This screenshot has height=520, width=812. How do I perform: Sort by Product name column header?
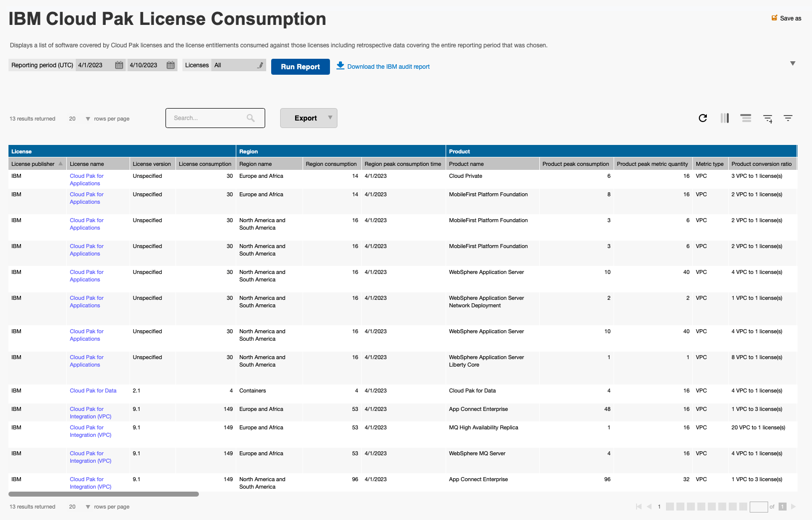466,164
